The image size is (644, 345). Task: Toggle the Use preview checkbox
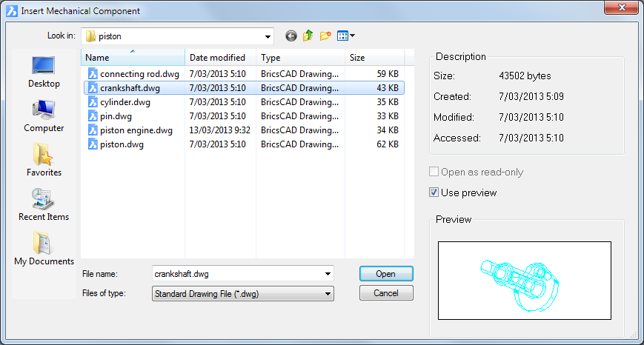(434, 192)
